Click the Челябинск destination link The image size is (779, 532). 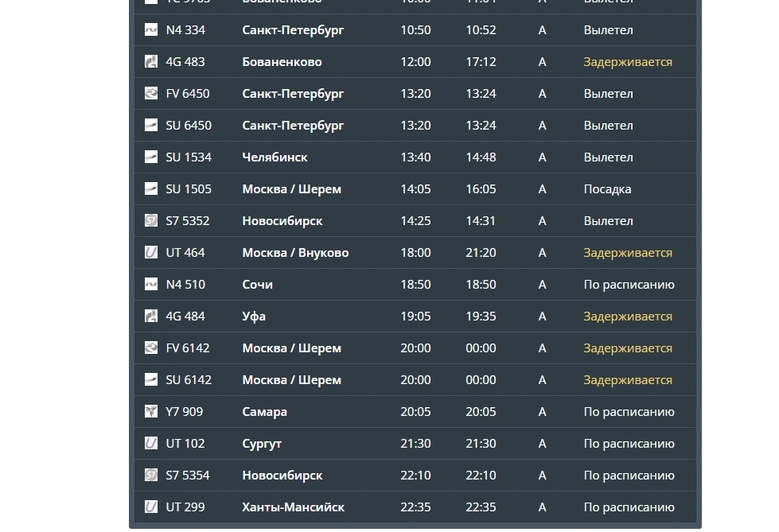(275, 157)
